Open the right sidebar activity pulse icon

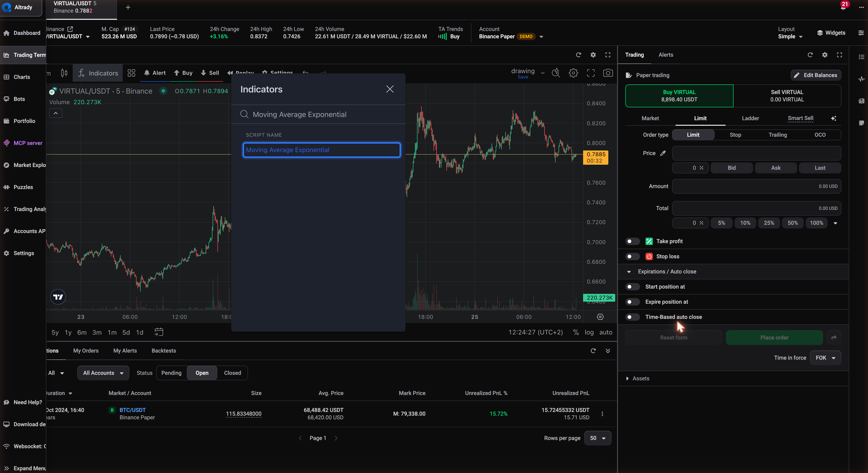coord(861,79)
